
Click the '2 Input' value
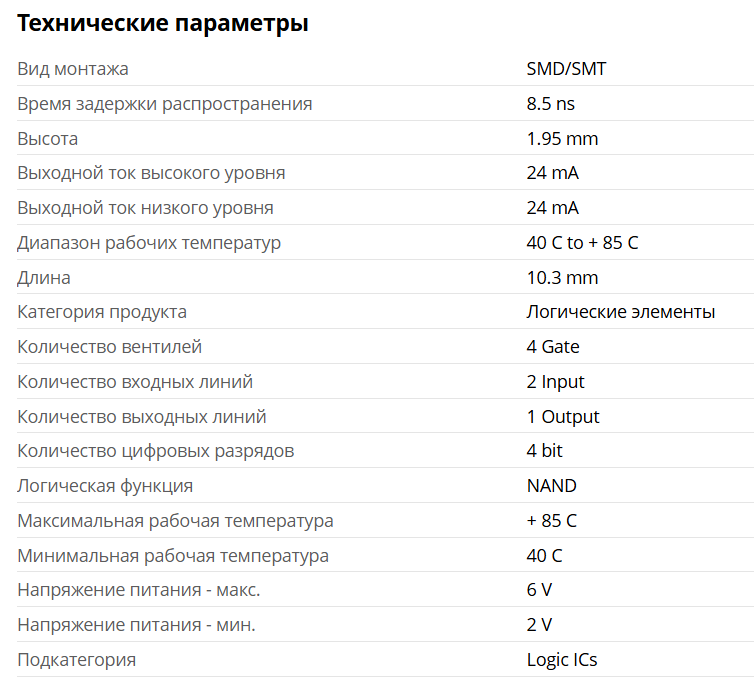[555, 382]
